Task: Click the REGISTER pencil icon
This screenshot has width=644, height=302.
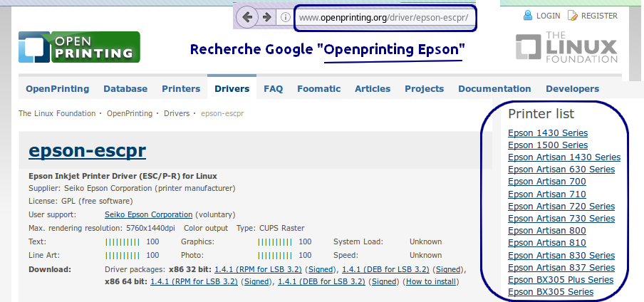Action: pyautogui.click(x=573, y=15)
